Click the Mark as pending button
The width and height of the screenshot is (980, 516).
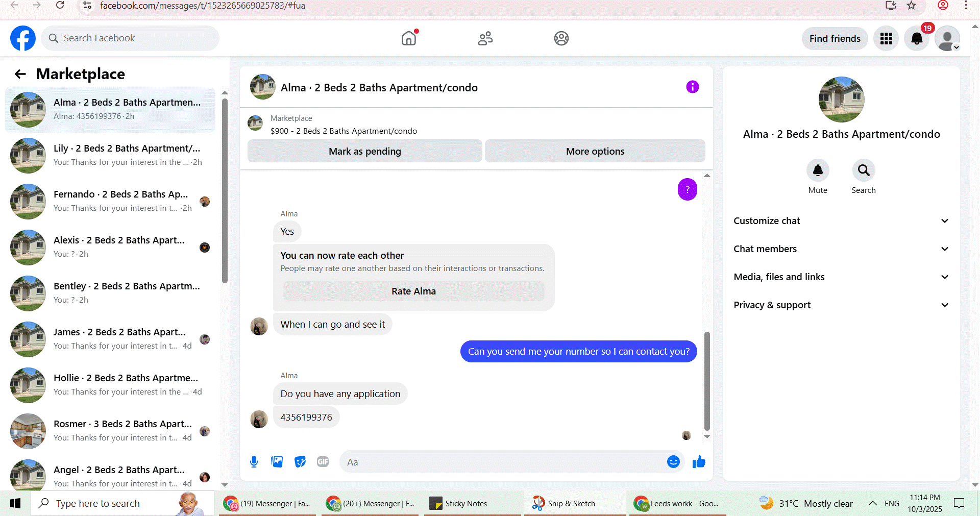point(365,151)
